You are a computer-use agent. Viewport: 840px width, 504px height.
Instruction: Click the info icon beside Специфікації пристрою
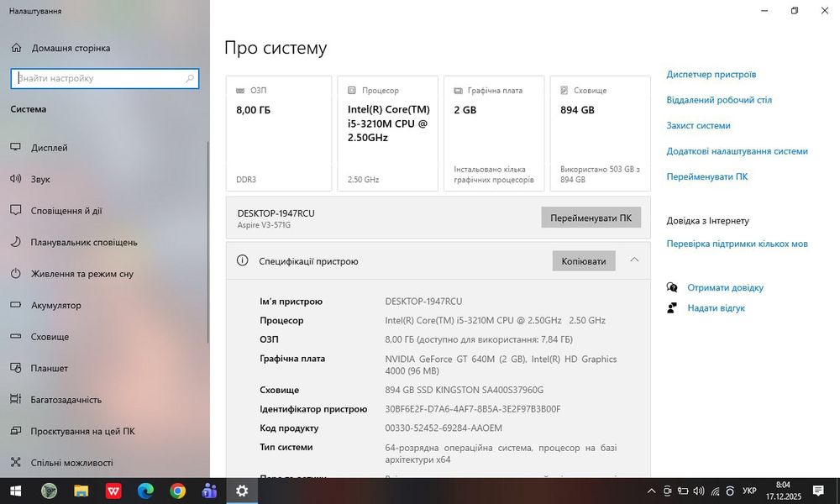[242, 260]
